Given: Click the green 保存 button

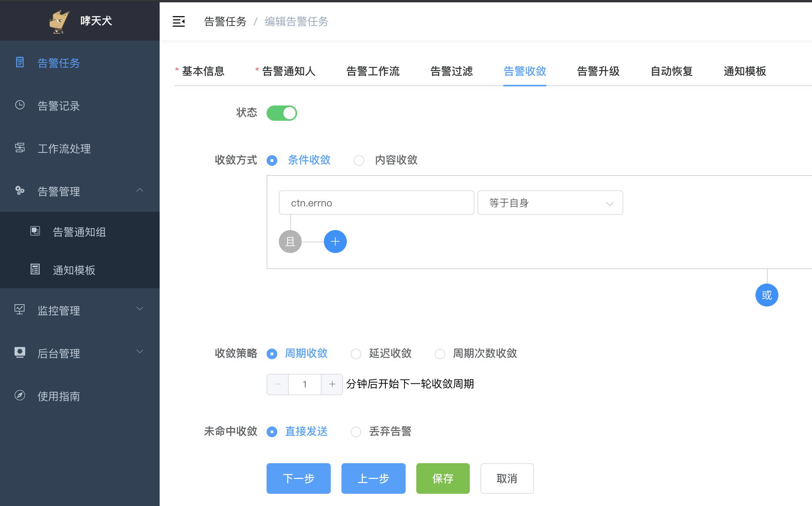Looking at the screenshot, I should point(443,478).
